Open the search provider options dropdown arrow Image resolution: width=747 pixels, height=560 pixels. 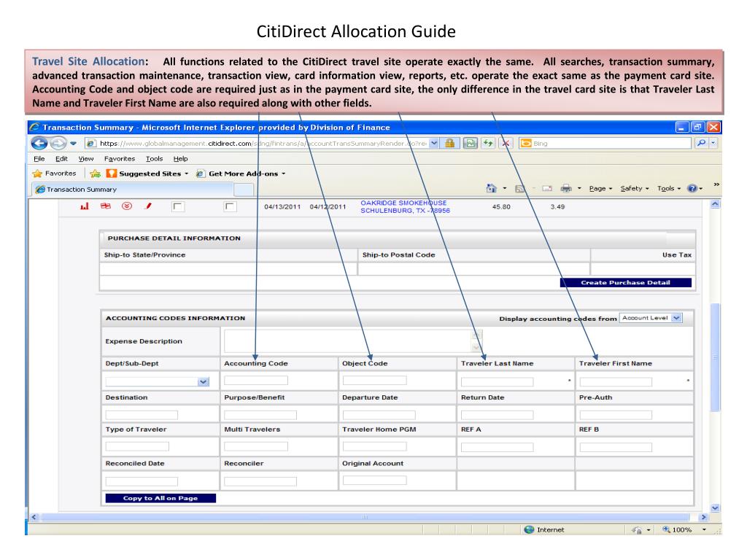713,143
